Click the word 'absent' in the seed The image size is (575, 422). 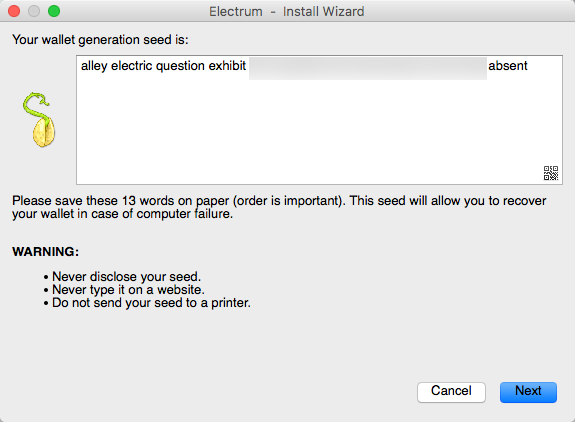pos(508,66)
